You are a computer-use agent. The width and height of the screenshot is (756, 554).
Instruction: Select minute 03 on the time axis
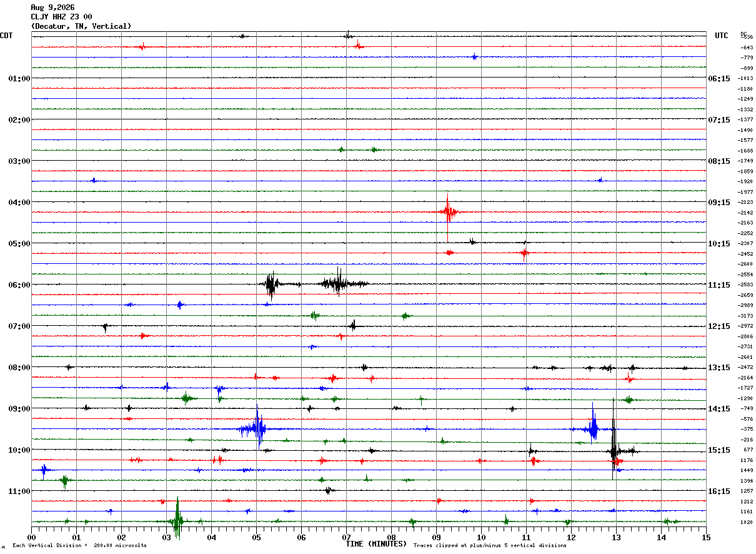pos(166,537)
